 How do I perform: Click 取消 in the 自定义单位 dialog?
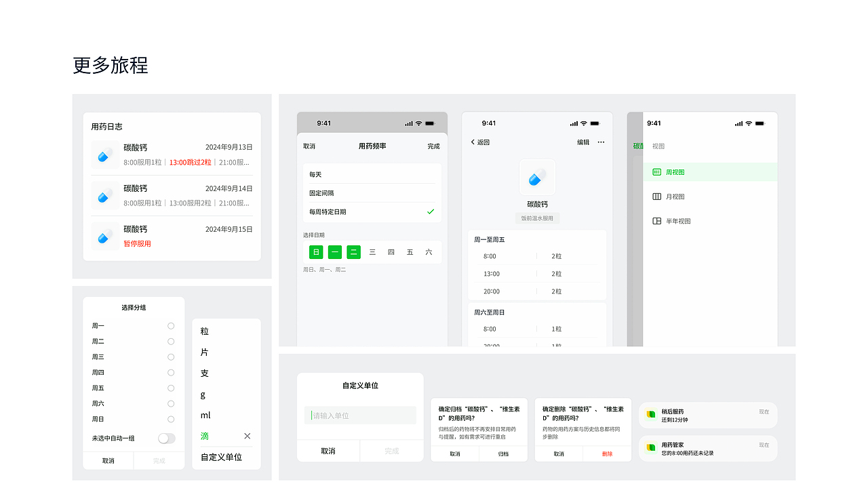coord(328,451)
